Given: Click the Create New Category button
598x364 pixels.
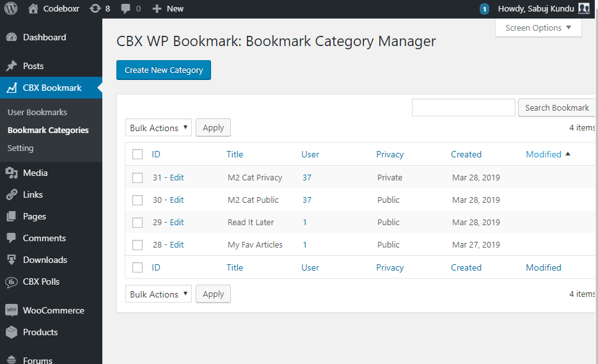Looking at the screenshot, I should [164, 70].
